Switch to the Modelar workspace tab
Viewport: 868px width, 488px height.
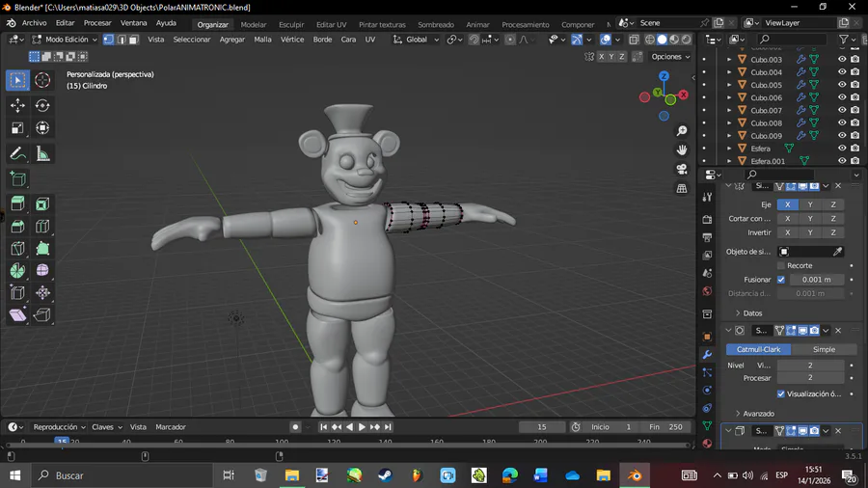coord(254,24)
